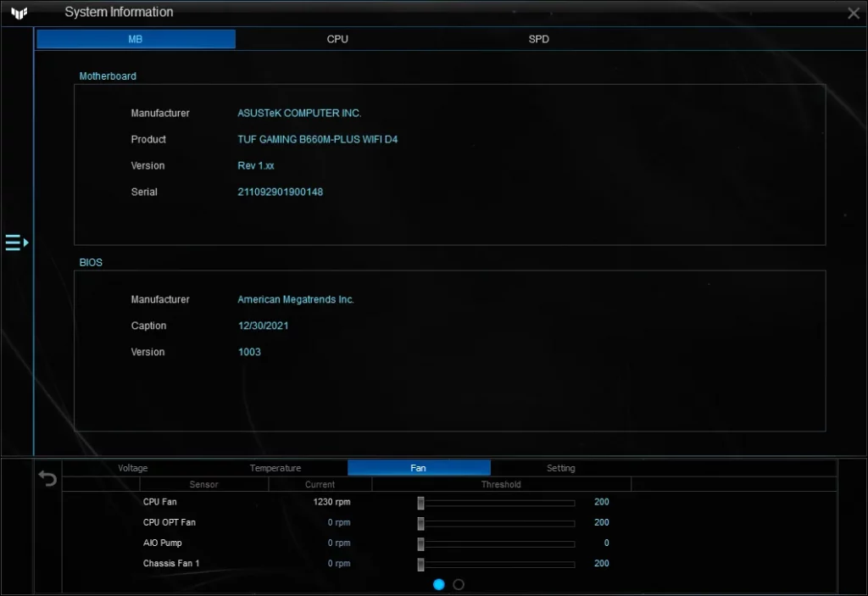Screen dimensions: 868x596
Task: Open the Setting monitor tab
Action: 561,468
